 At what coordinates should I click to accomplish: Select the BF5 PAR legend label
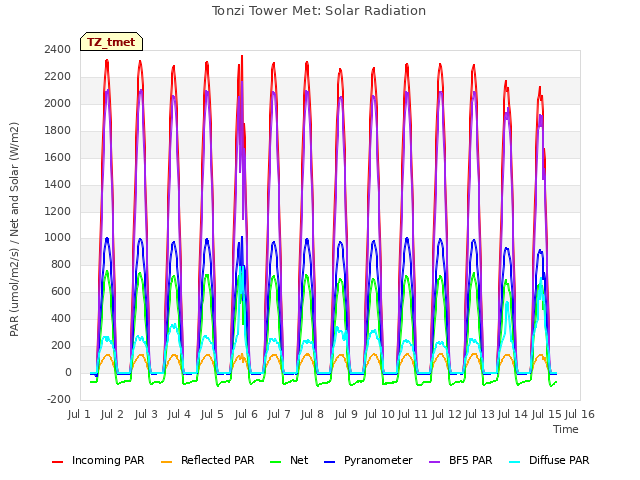click(x=471, y=460)
